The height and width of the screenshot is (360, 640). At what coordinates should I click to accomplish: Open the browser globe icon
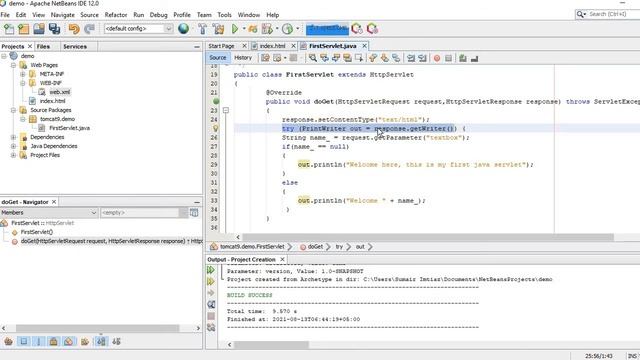click(183, 29)
